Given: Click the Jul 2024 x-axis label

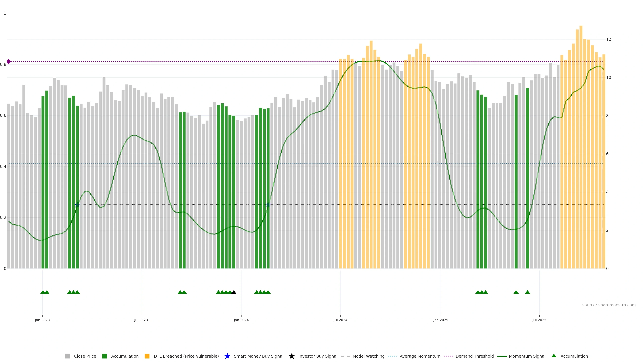Looking at the screenshot, I should (340, 320).
